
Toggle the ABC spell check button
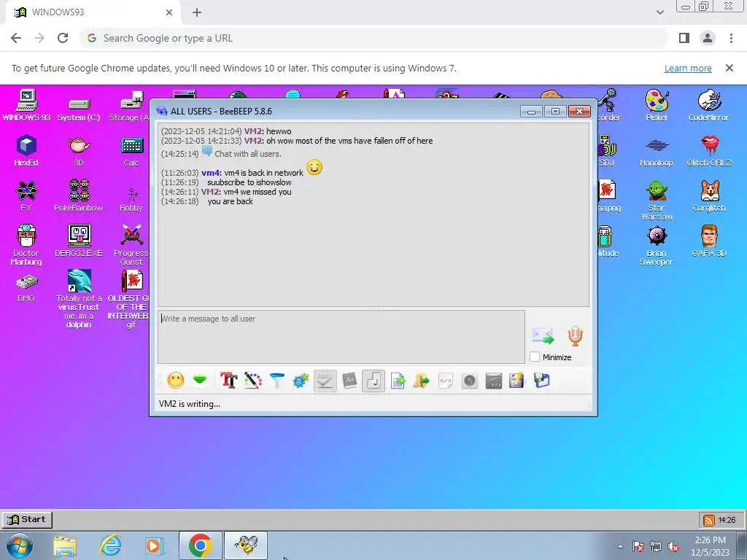click(x=325, y=381)
